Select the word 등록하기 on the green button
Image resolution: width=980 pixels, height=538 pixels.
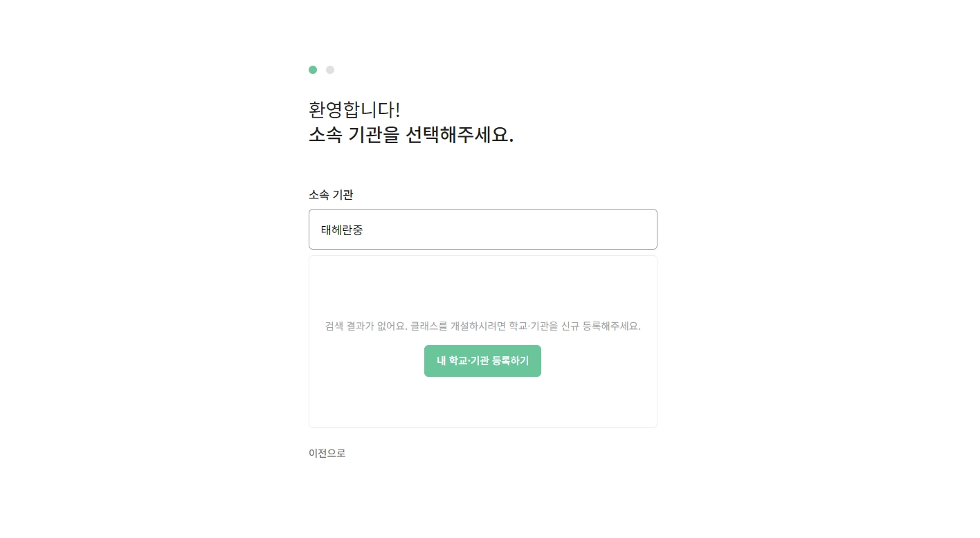[x=510, y=361]
